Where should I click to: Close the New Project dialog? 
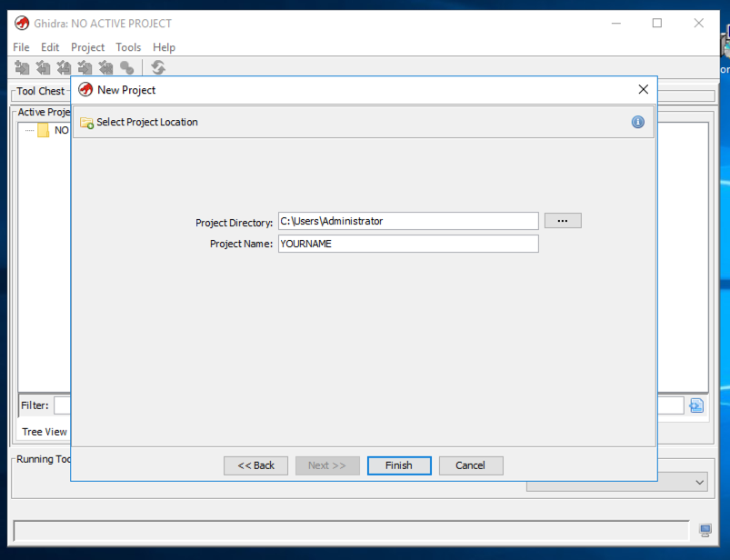(644, 89)
